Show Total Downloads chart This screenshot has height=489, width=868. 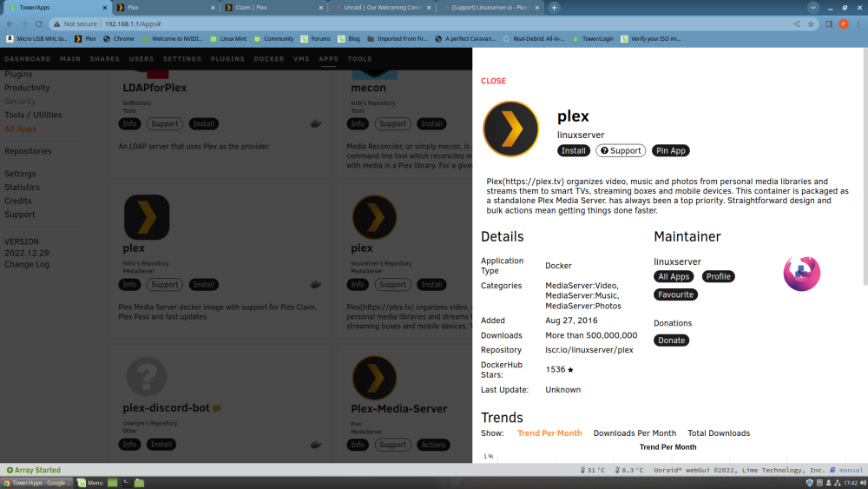click(x=719, y=433)
